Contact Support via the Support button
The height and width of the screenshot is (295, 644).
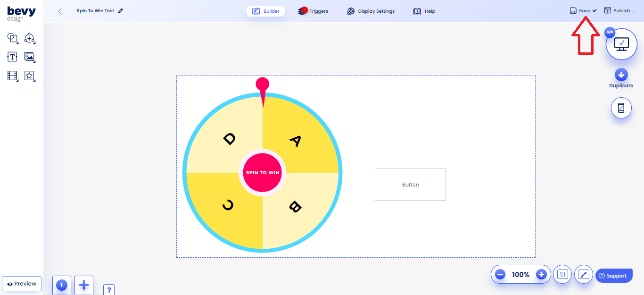tap(614, 275)
